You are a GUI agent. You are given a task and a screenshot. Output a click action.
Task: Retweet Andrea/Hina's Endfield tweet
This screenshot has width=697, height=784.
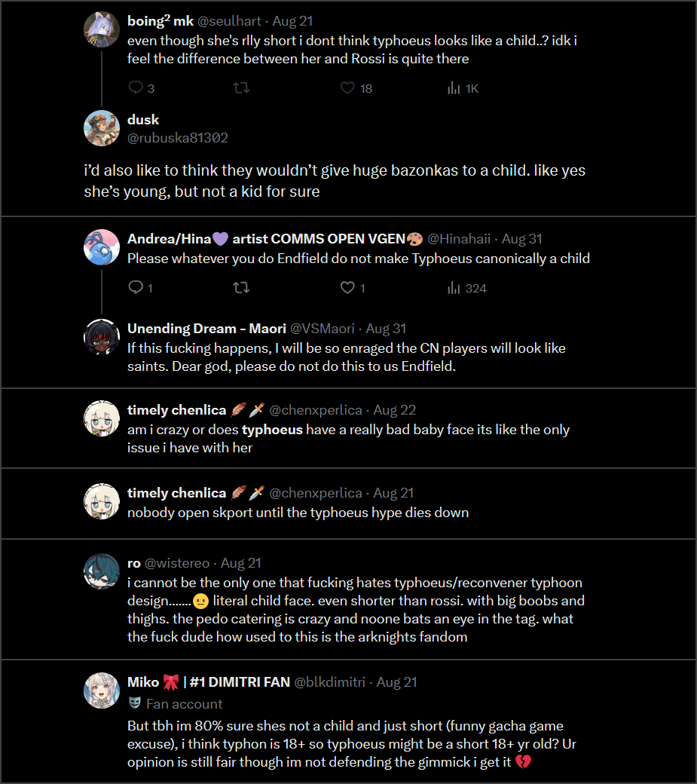(241, 287)
